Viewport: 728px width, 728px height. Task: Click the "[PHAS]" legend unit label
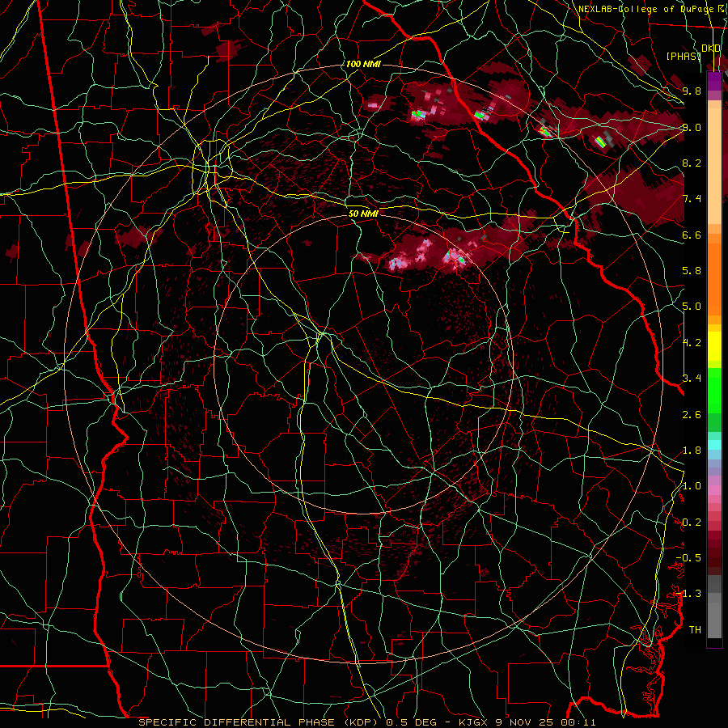coord(684,56)
